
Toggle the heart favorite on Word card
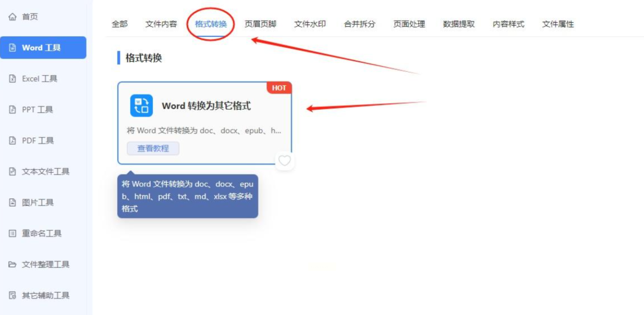pos(284,161)
